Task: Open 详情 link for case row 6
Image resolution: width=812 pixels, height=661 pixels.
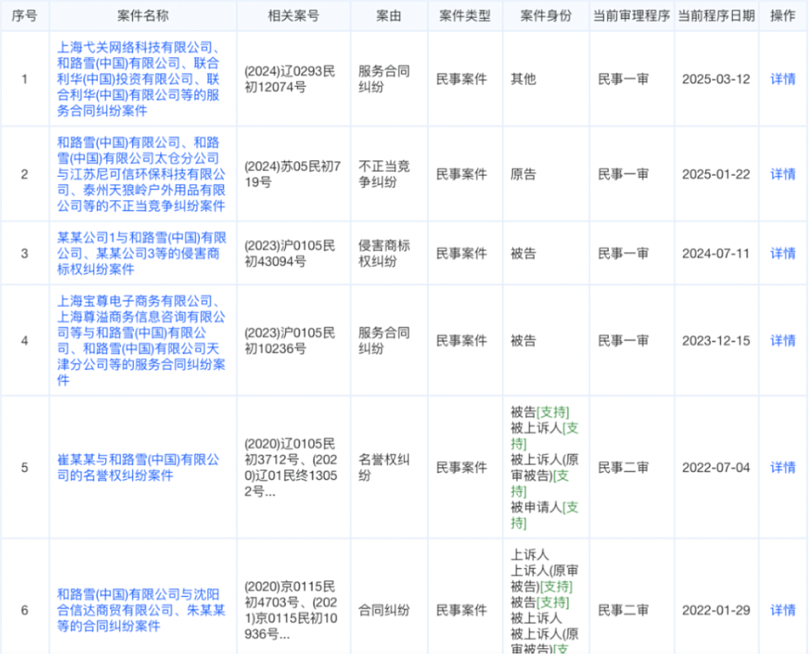Action: pyautogui.click(x=783, y=611)
